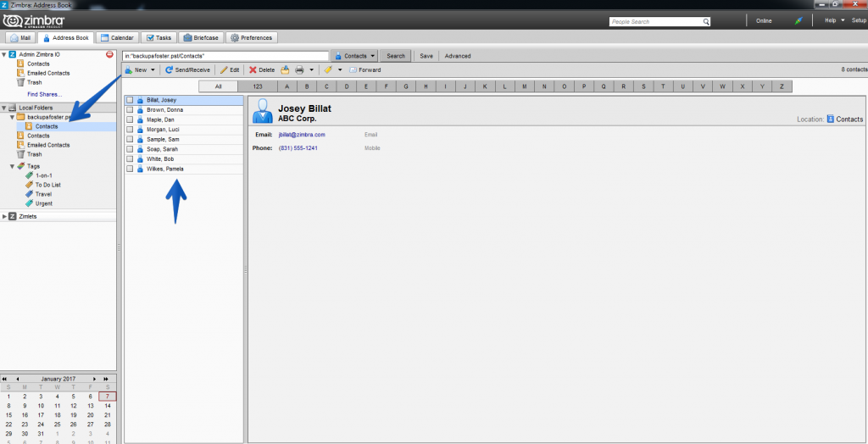
Task: Click the Search button
Action: (396, 56)
